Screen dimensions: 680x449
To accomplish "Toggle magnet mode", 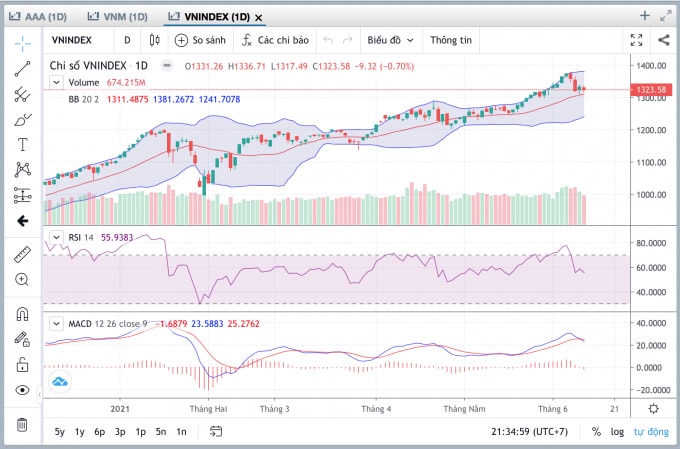I will [x=23, y=314].
